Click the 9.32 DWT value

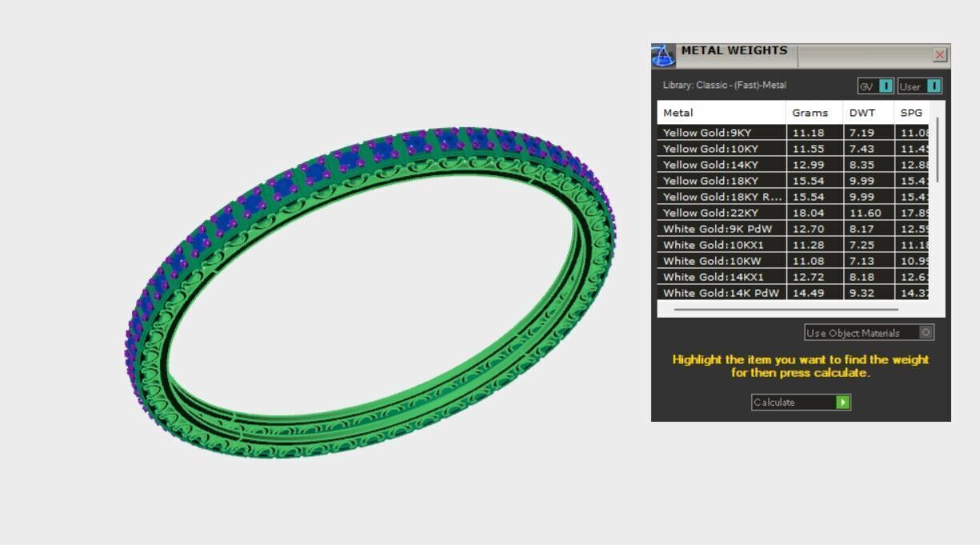point(861,293)
